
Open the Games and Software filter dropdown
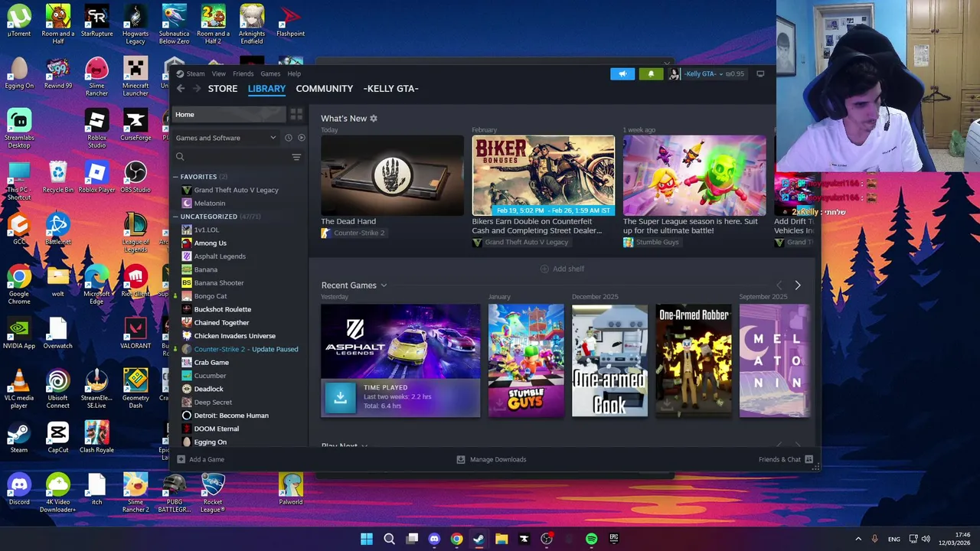[226, 138]
